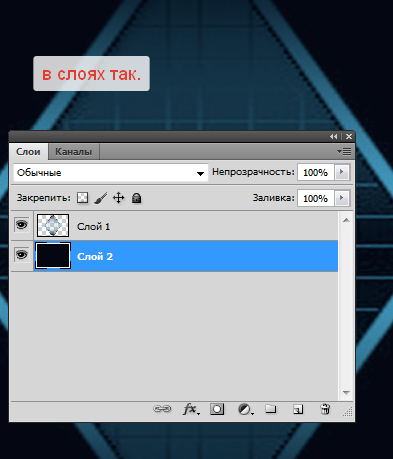Hide Слой 1 with eye icon
This screenshot has height=459, width=393.
[x=22, y=225]
